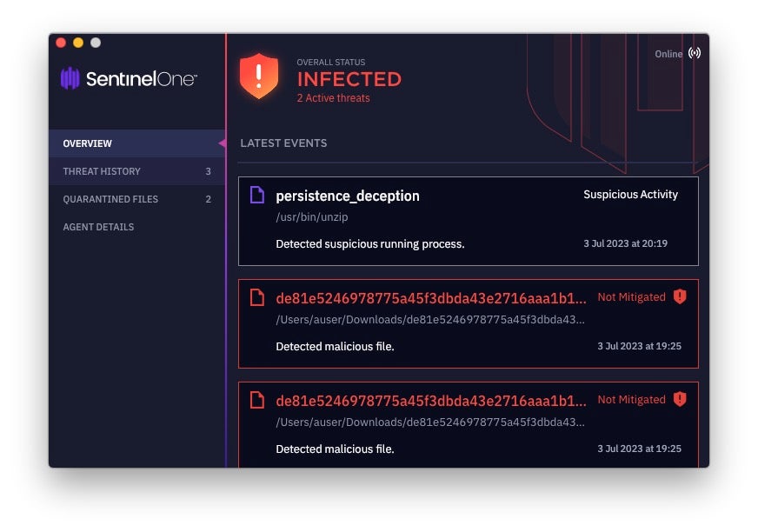Show the Agent Details page
The image size is (758, 532).
pos(98,227)
